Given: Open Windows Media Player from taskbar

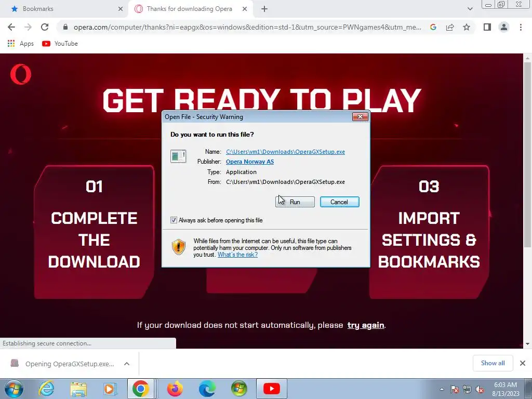Looking at the screenshot, I should [x=110, y=389].
